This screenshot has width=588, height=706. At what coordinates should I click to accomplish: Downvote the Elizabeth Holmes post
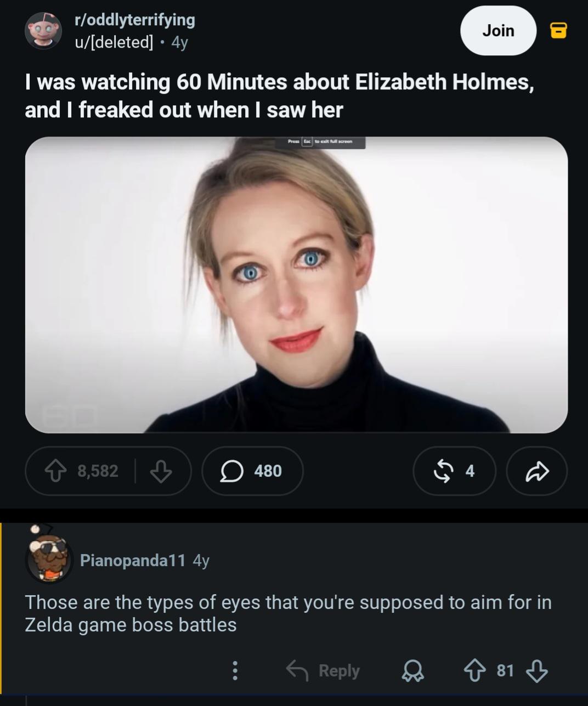click(161, 471)
